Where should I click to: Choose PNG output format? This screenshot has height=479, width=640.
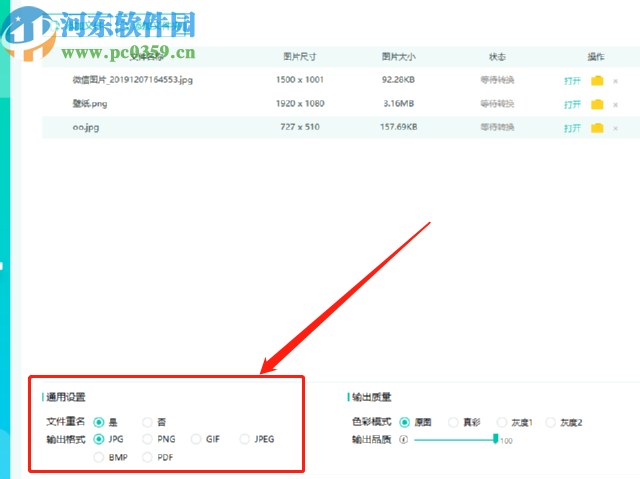[x=147, y=439]
